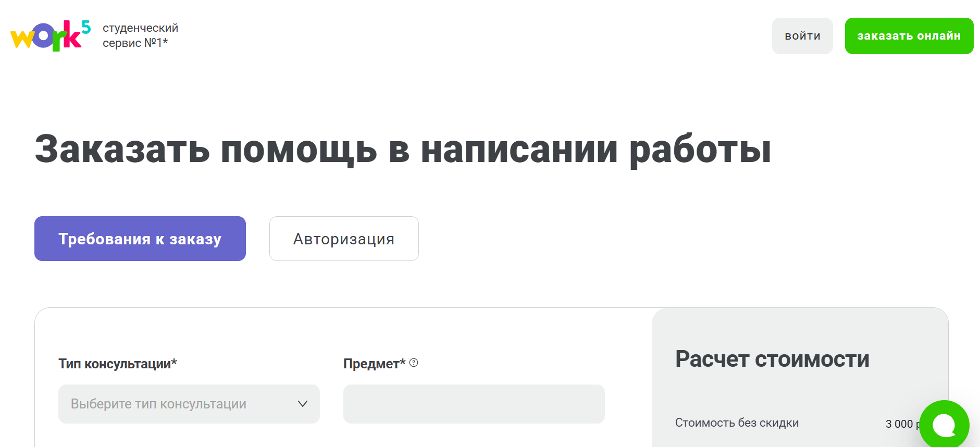
Task: Switch to the Авторизация tab
Action: [x=344, y=239]
